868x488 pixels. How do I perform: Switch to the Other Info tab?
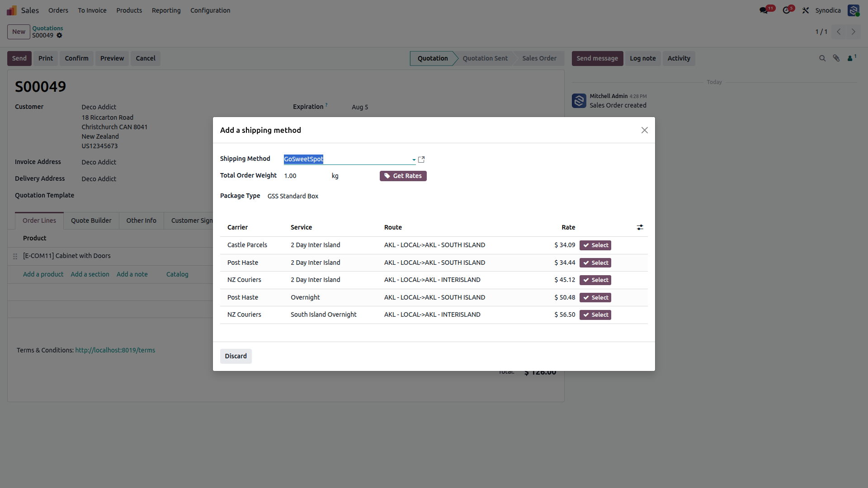pos(142,221)
